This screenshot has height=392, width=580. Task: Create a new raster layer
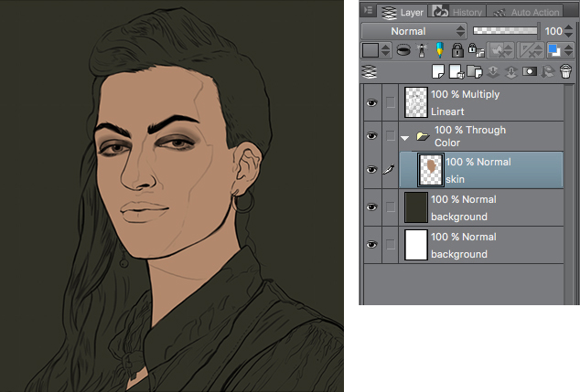tap(437, 71)
